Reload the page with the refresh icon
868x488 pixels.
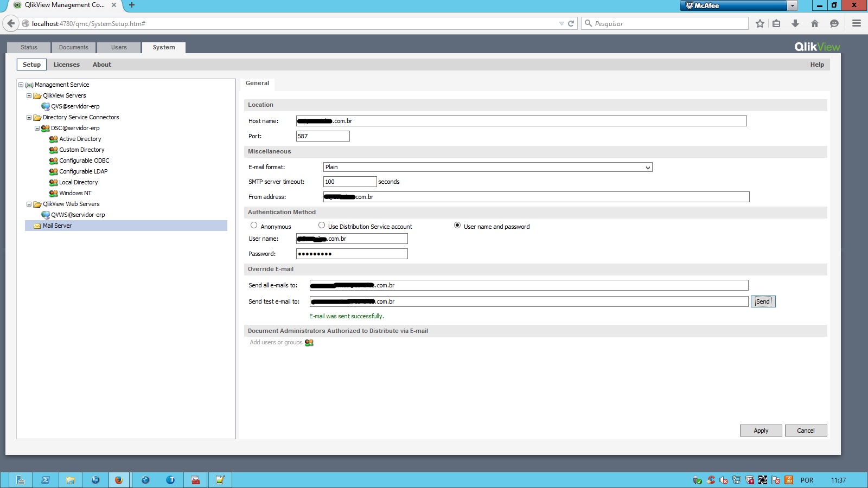click(x=571, y=23)
